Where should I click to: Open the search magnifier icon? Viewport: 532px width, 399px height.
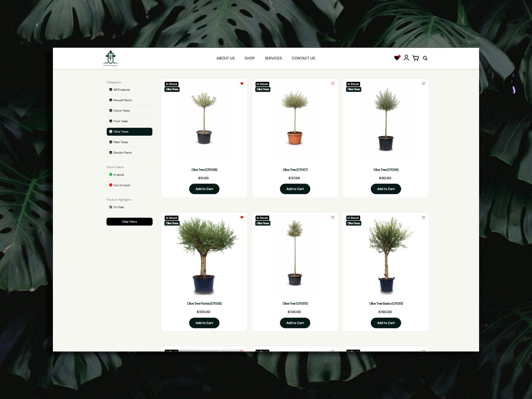coord(425,58)
